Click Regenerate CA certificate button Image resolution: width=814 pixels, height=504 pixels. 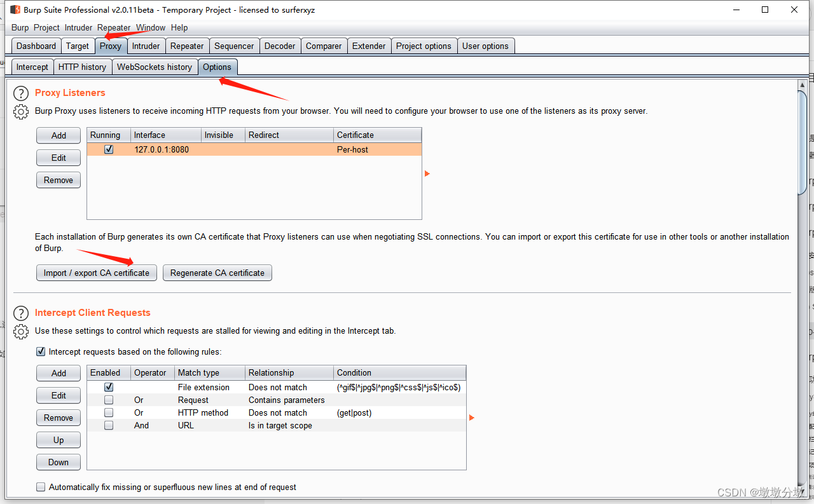point(217,273)
